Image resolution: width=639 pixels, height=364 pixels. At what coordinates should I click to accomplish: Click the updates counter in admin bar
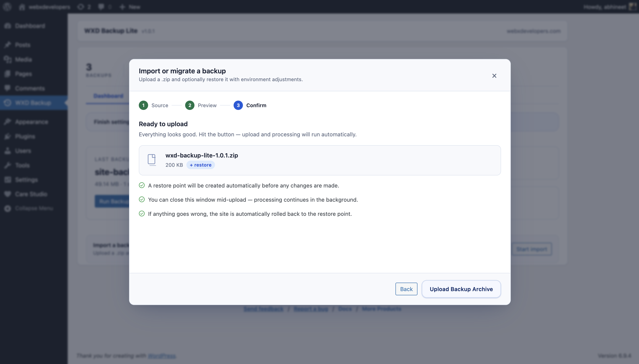tap(84, 7)
